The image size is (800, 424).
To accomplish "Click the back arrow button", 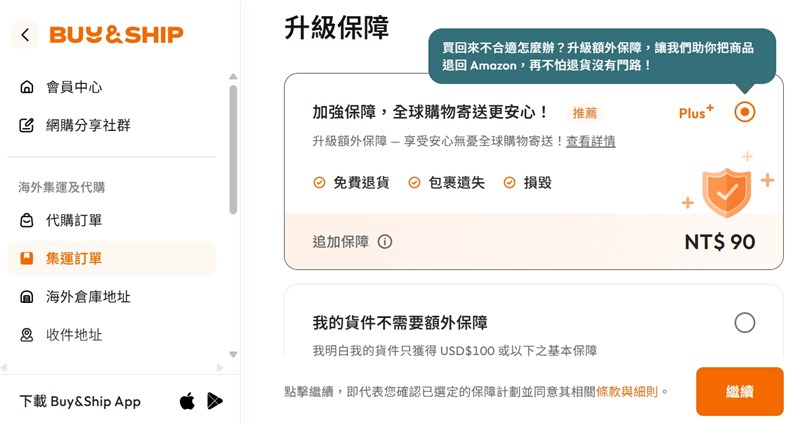I will pyautogui.click(x=25, y=35).
